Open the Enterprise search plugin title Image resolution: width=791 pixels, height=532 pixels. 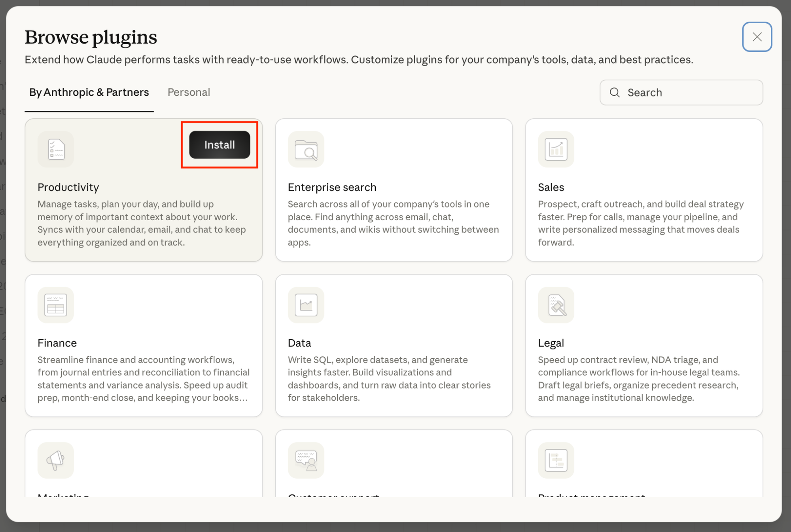(x=332, y=187)
